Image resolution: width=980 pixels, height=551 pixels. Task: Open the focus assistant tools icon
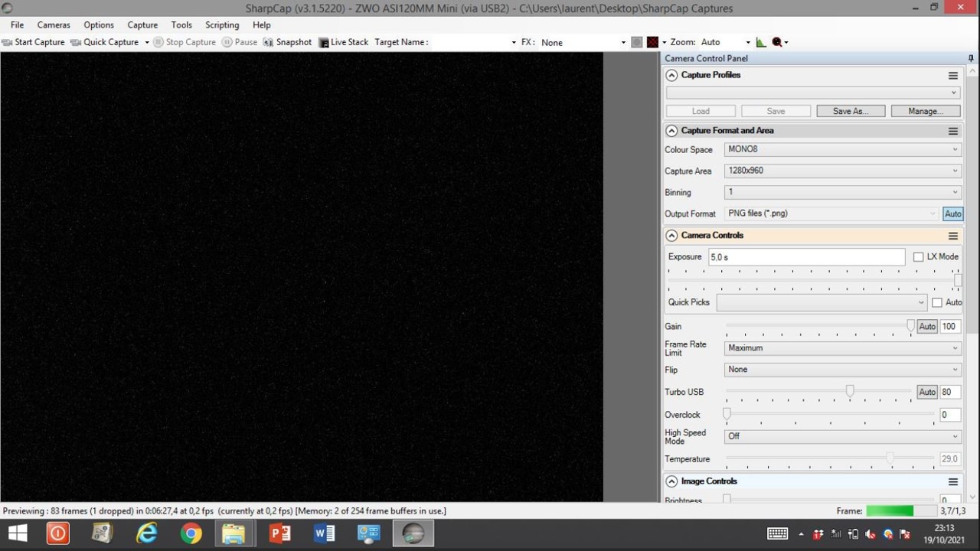[x=777, y=42]
